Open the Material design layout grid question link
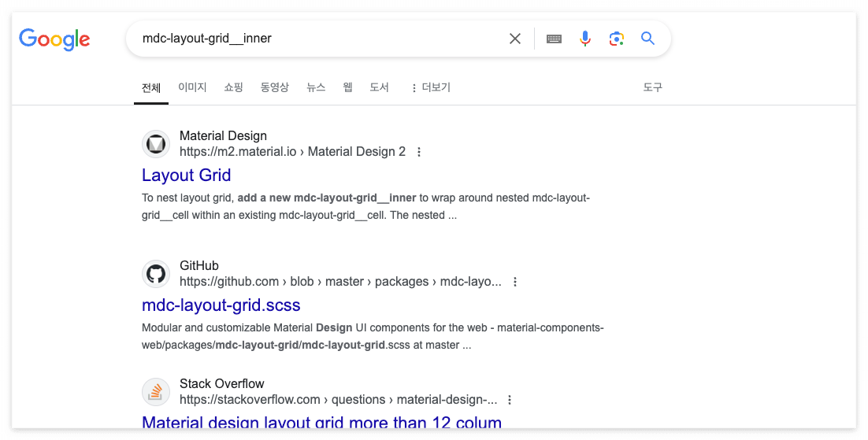 coord(321,422)
